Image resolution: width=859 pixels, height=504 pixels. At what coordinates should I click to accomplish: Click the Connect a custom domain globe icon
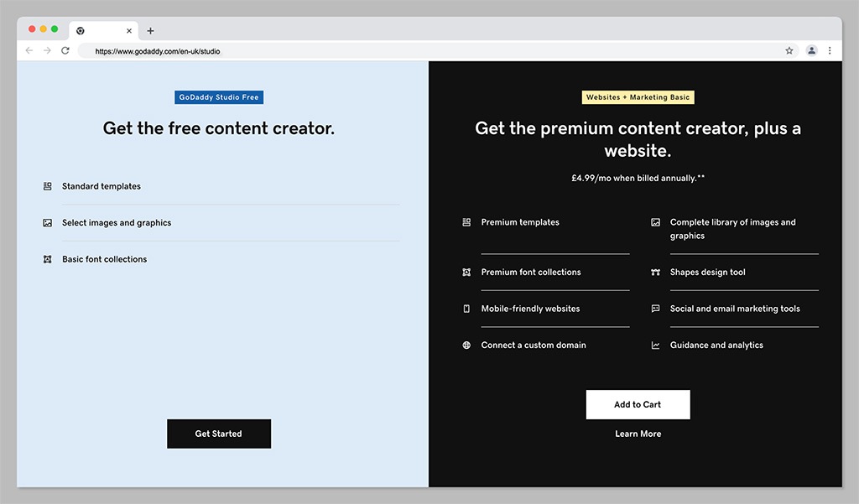click(466, 345)
